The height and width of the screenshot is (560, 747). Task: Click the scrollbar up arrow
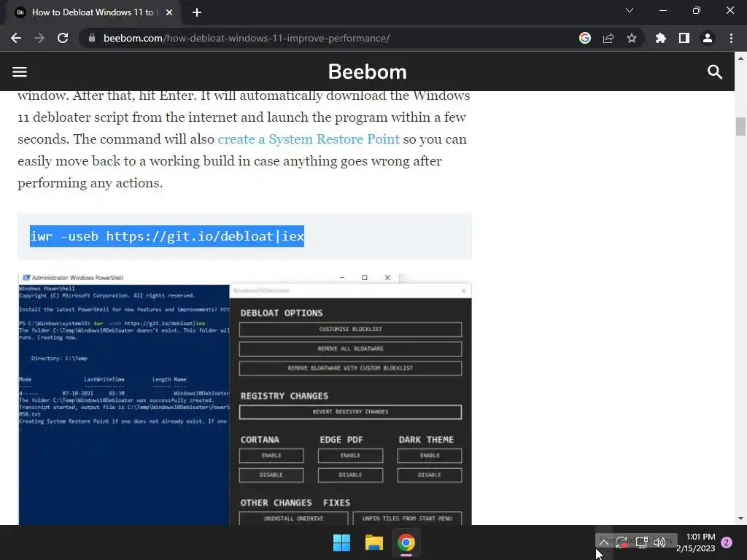click(x=740, y=58)
